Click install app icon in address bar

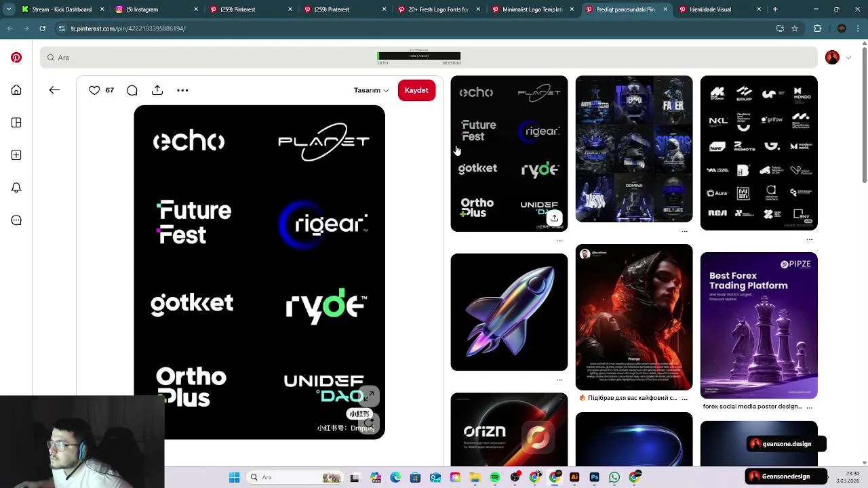tap(780, 28)
